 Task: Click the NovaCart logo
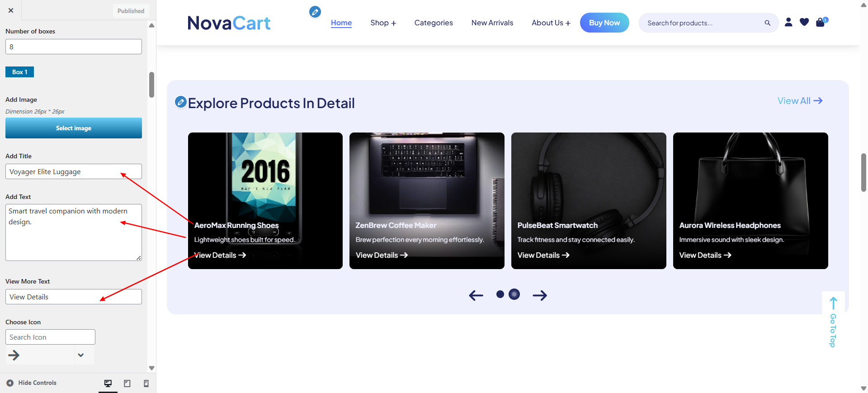click(x=229, y=23)
